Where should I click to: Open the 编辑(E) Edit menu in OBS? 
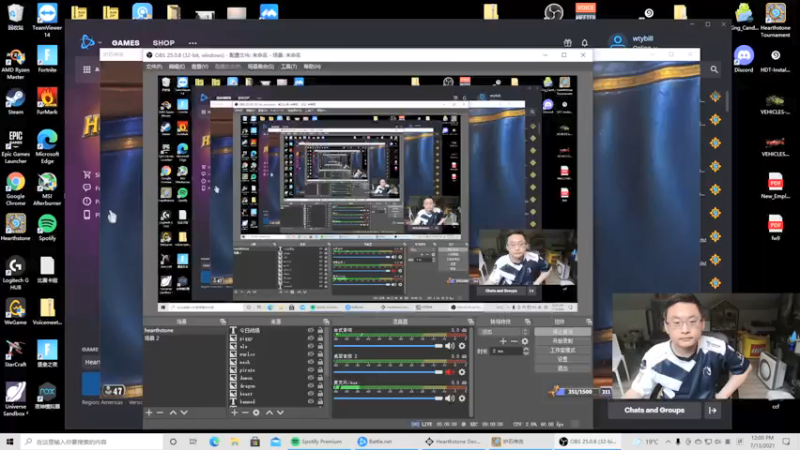pos(177,67)
